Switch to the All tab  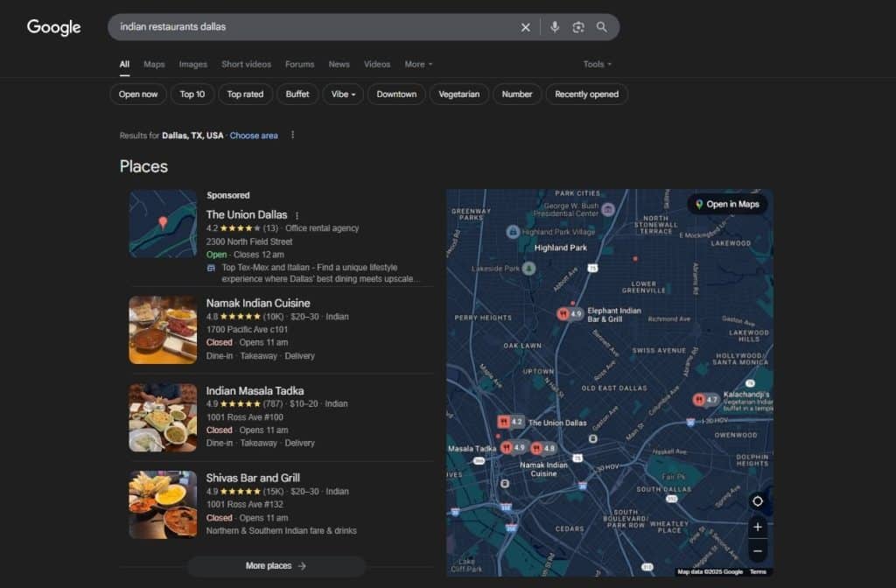(124, 64)
